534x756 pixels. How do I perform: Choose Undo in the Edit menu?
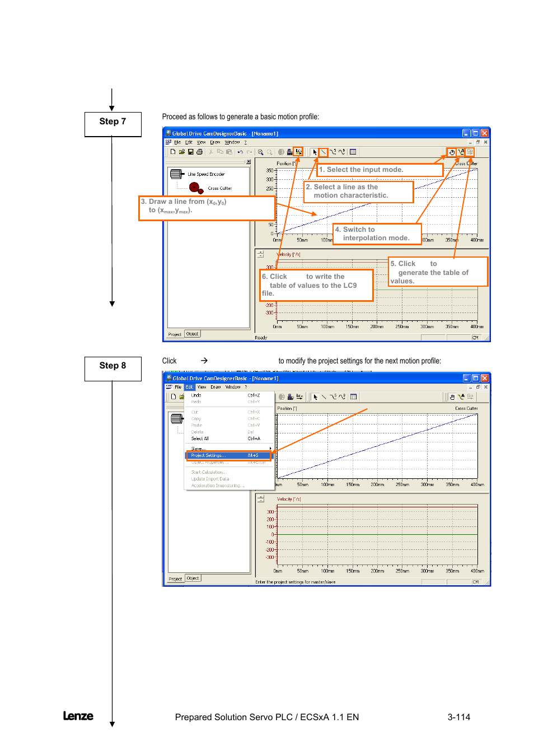[x=229, y=395]
